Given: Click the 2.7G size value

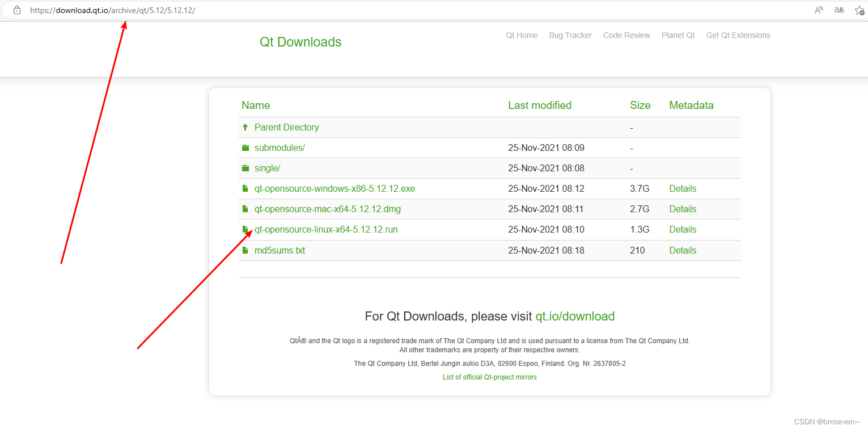Looking at the screenshot, I should pyautogui.click(x=640, y=209).
